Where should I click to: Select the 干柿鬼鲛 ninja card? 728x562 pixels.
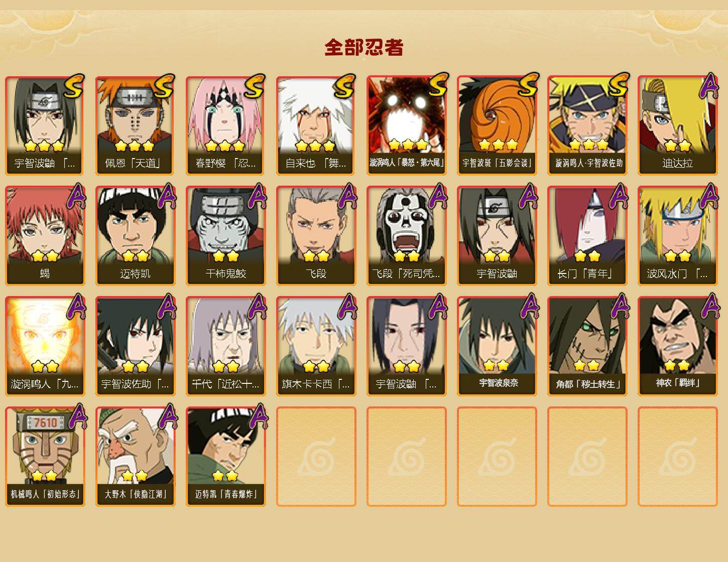click(x=225, y=236)
